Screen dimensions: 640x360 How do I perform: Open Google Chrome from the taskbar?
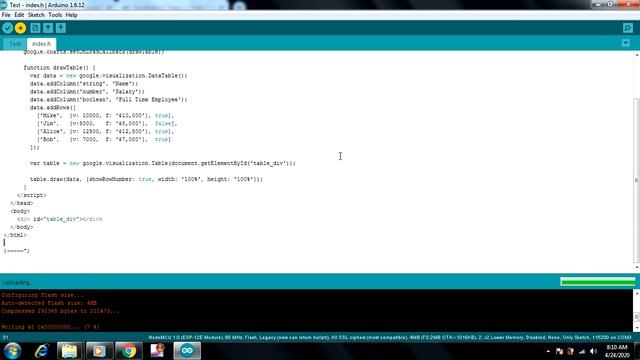pos(129,351)
